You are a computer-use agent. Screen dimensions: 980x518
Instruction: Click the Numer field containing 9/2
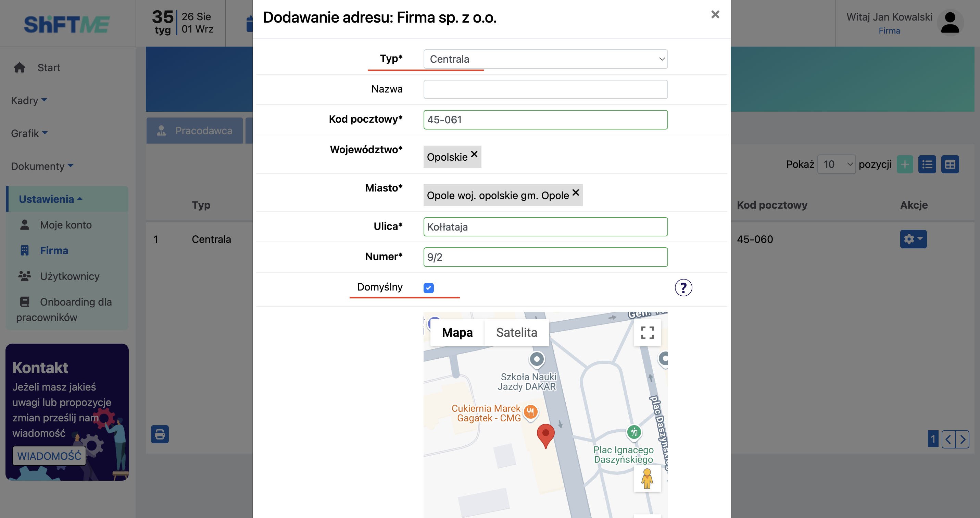(x=545, y=257)
